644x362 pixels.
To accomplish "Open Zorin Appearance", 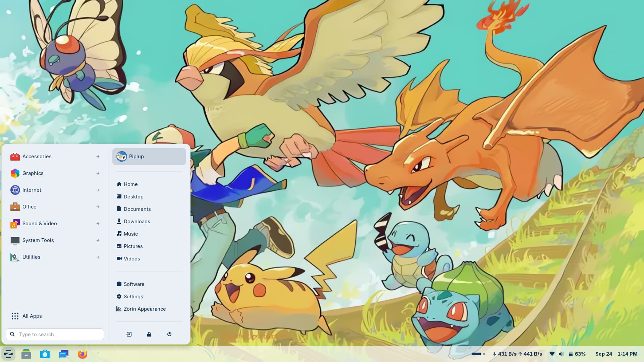I will coord(144,309).
